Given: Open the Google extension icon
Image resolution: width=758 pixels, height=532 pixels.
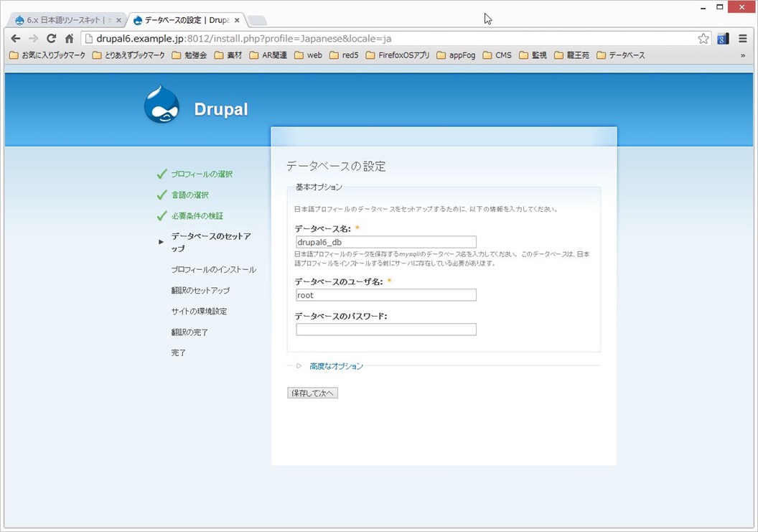Looking at the screenshot, I should pos(724,39).
